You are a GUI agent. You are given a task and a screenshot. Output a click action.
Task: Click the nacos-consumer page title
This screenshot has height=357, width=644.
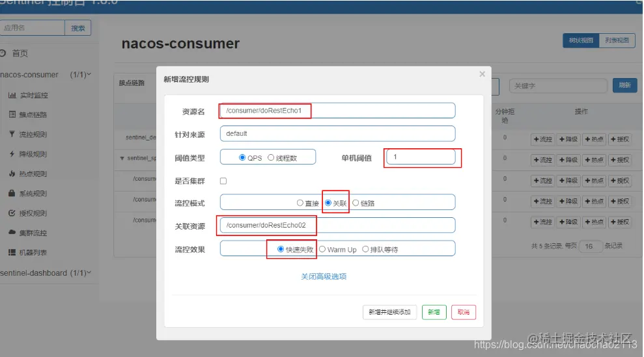180,44
